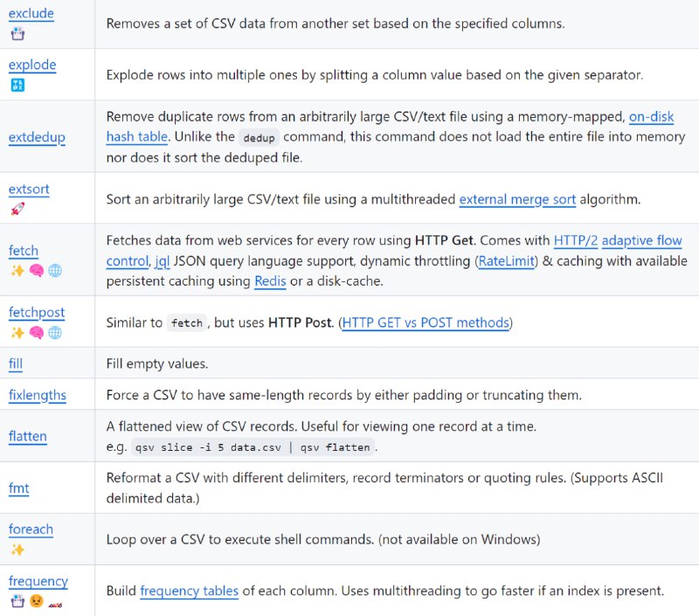
Task: Click the blue symbols emoji under explode
Action: [x=17, y=85]
